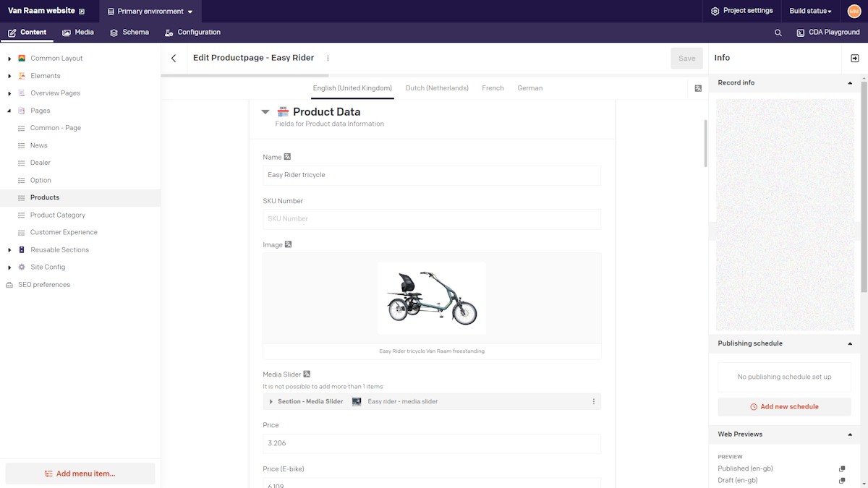Viewport: 868px width, 488px height.
Task: Click the localization icon next to Name
Action: (x=287, y=157)
